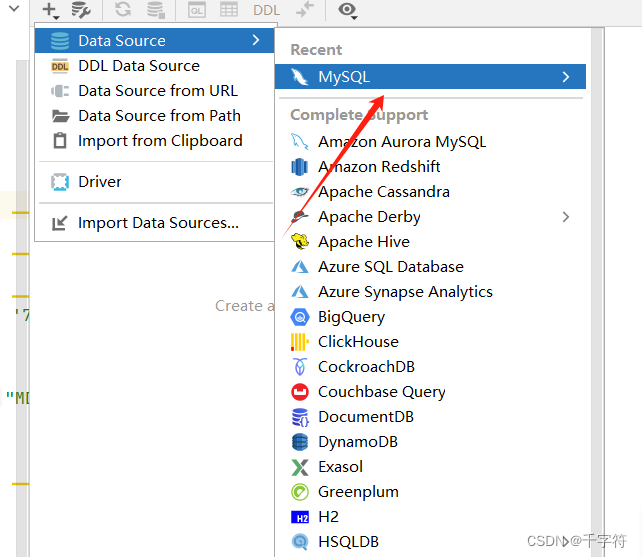
Task: Click the Jump to source arrows icon
Action: [305, 9]
